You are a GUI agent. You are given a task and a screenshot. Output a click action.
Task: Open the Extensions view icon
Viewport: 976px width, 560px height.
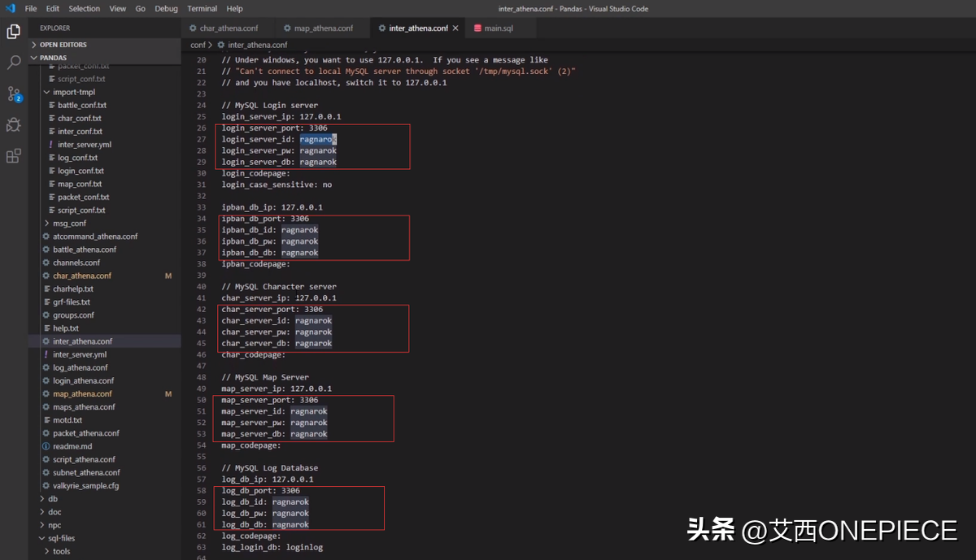(14, 156)
